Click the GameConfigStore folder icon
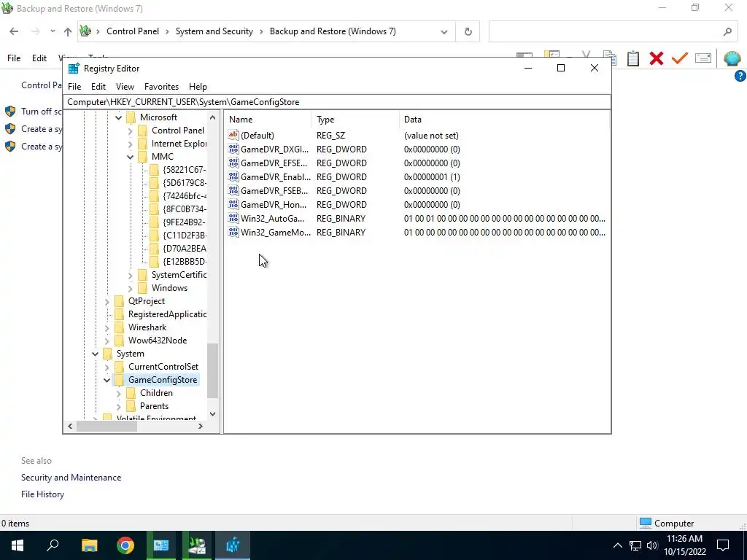 [119, 379]
